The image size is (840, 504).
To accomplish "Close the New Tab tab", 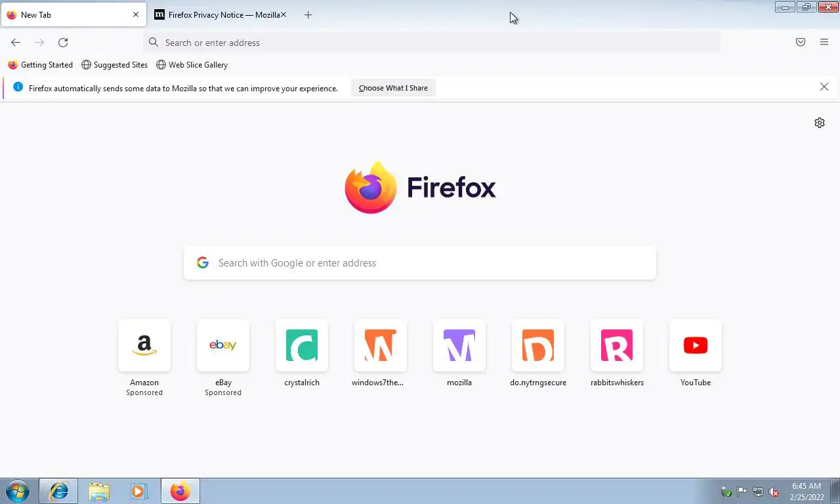I will click(136, 14).
